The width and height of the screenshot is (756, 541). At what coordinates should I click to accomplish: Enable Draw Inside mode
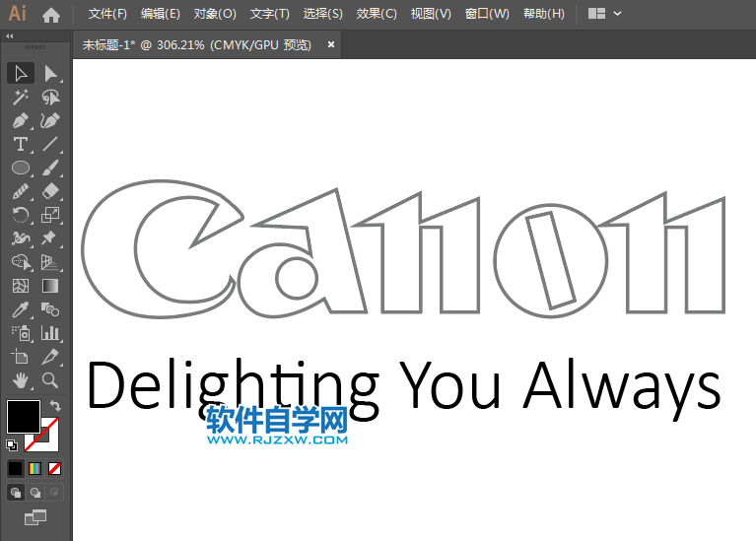[x=54, y=493]
